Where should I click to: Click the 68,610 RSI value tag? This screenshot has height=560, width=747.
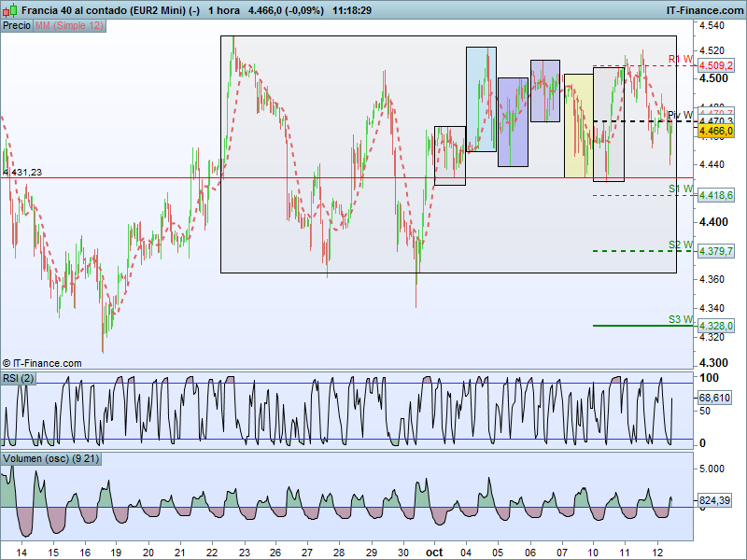pyautogui.click(x=714, y=398)
